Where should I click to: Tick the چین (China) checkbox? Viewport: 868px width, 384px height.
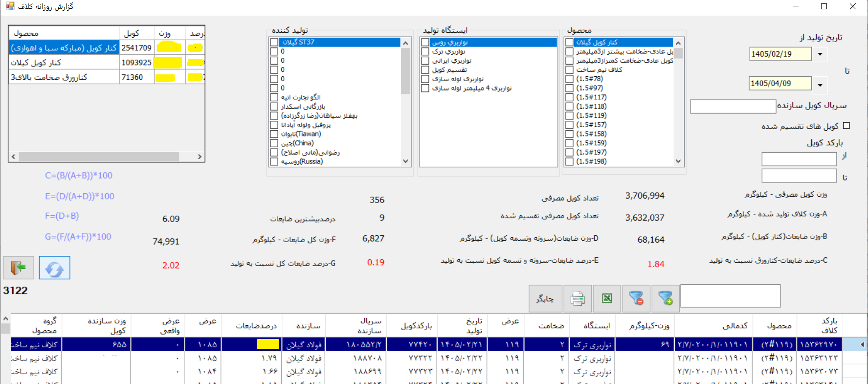[274, 143]
